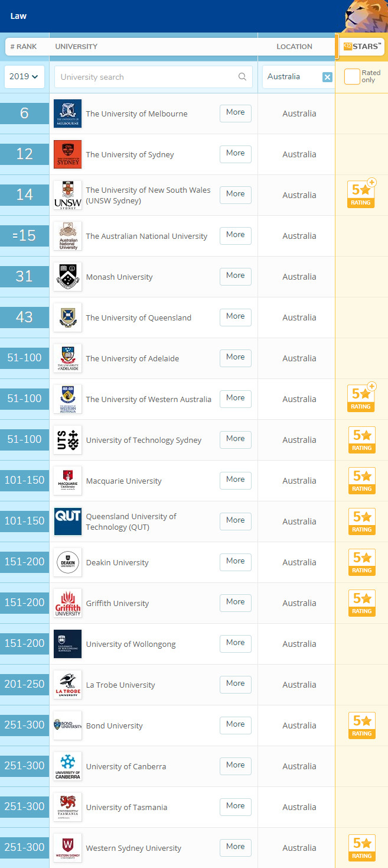Open the University of Tasmania link
388x868 pixels.
(x=127, y=808)
